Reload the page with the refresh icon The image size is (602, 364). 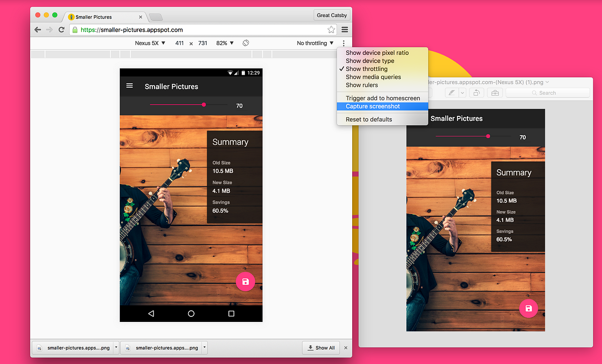point(61,30)
